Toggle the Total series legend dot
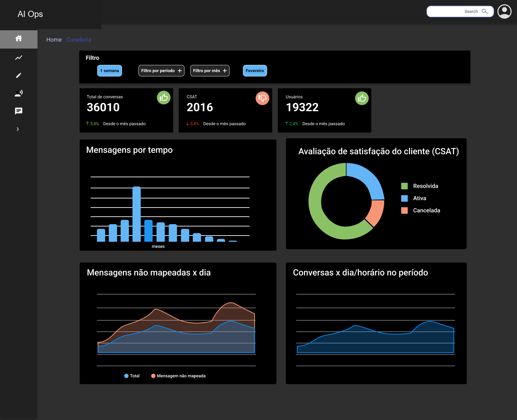The image size is (517, 420). [126, 376]
